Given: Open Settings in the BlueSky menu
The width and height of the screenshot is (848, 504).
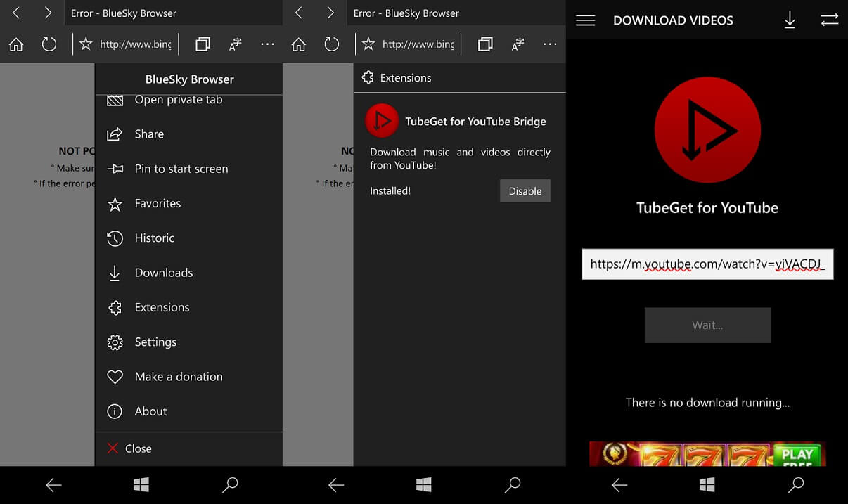Looking at the screenshot, I should pyautogui.click(x=188, y=342).
